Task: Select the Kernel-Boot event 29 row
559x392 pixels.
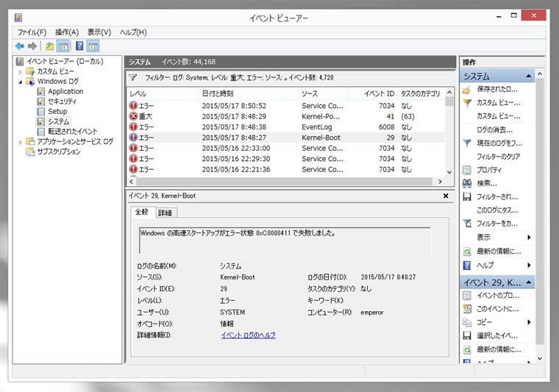Action: tap(286, 138)
